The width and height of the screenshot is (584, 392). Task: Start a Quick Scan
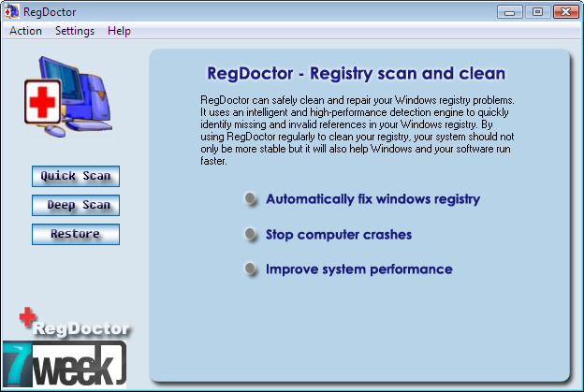click(x=76, y=176)
